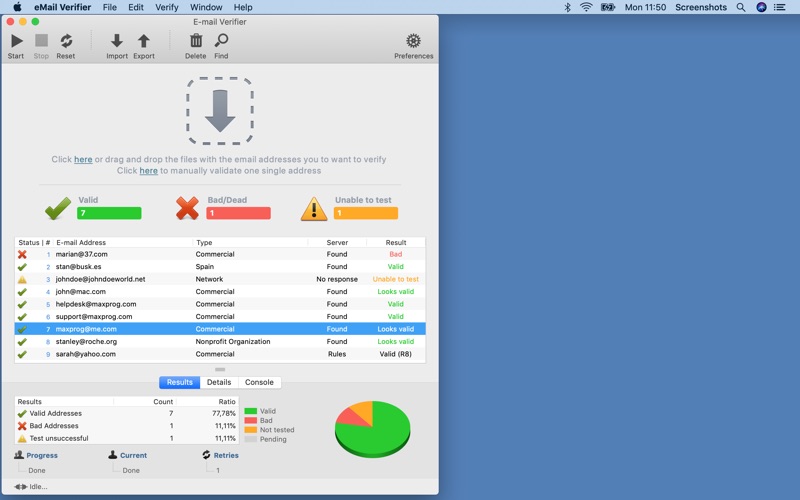Select the sarah@yahoo.com row
This screenshot has height=500, width=800.
[x=220, y=354]
